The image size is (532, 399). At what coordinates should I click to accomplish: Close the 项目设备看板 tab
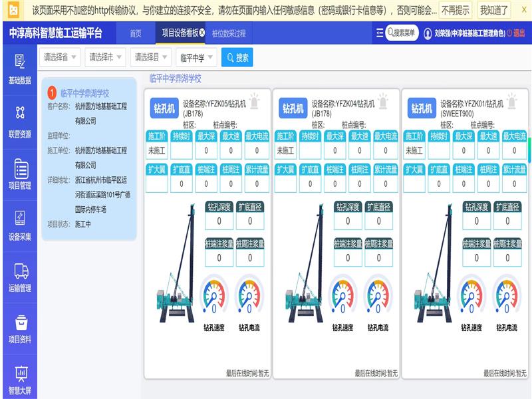201,33
